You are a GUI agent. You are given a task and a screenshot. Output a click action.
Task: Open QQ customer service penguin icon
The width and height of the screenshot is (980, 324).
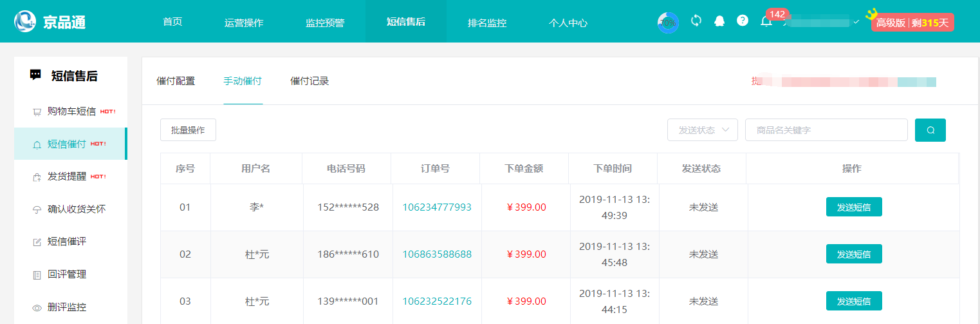coord(719,21)
